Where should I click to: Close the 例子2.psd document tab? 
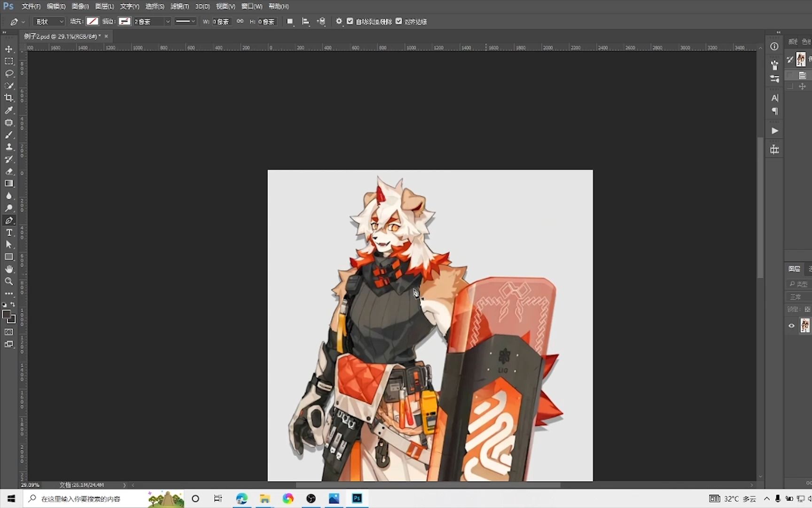pyautogui.click(x=106, y=36)
